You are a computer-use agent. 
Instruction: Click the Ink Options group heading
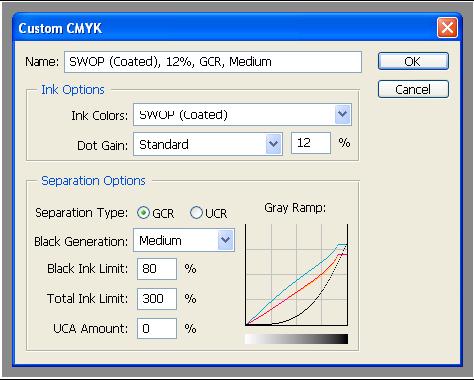point(73,90)
